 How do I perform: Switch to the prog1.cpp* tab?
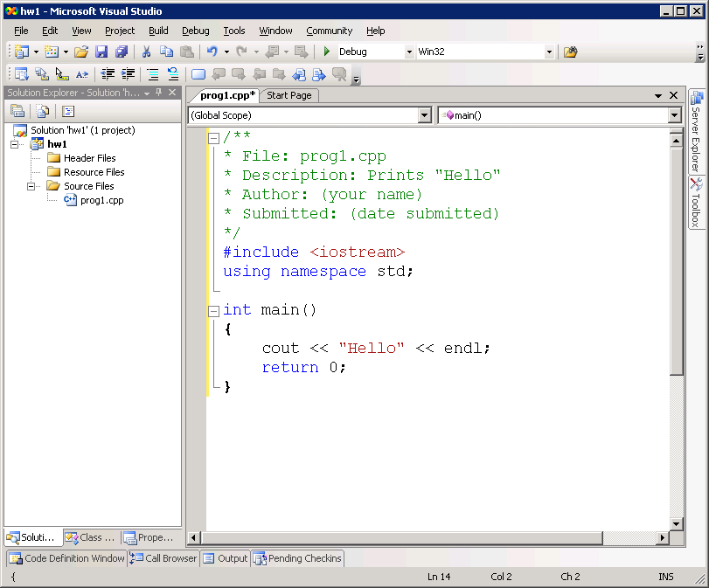coord(227,95)
